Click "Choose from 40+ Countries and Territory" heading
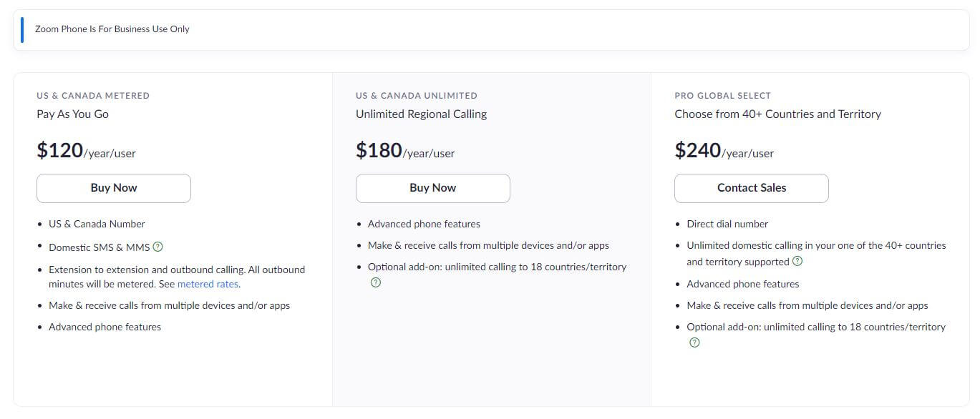The width and height of the screenshot is (980, 419). [x=777, y=114]
